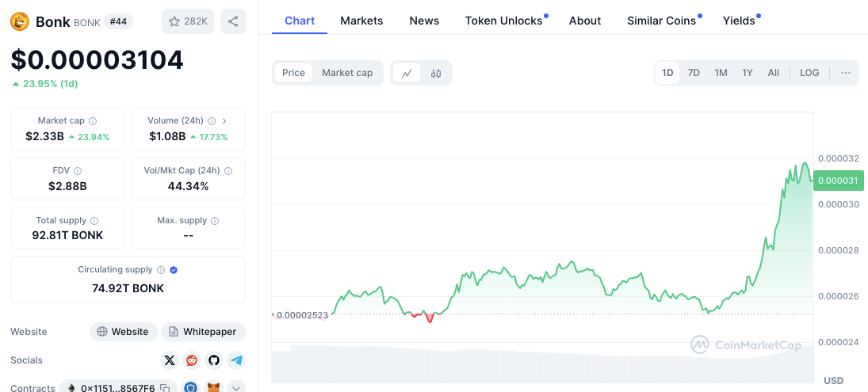Select the 7D chart time range
This screenshot has width=868, height=392.
click(x=694, y=73)
